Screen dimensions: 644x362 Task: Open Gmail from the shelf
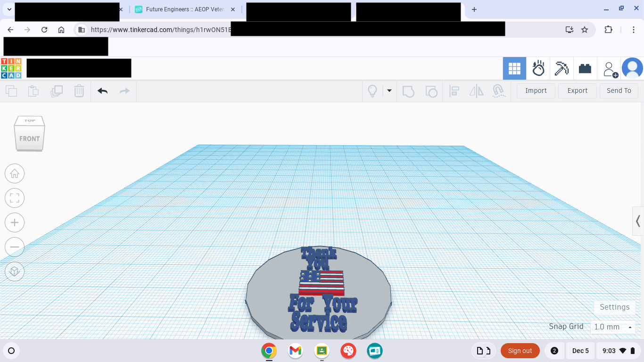[296, 351]
